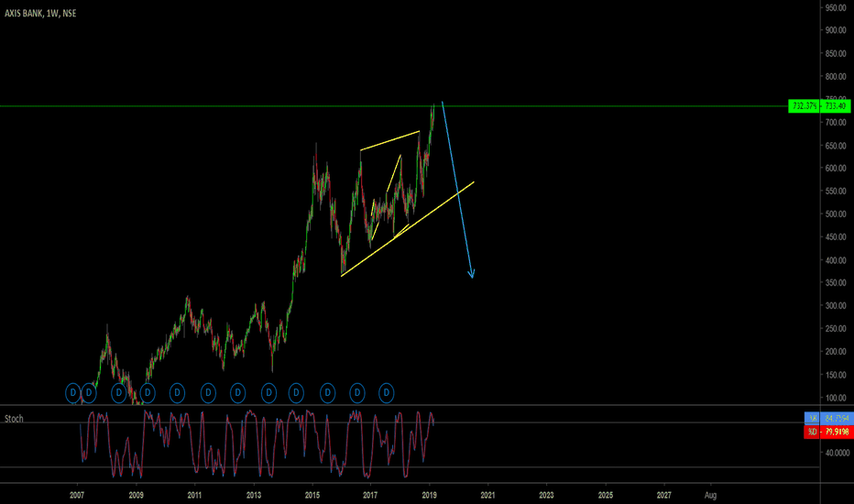Click the 150.00 price axis label

[836, 375]
